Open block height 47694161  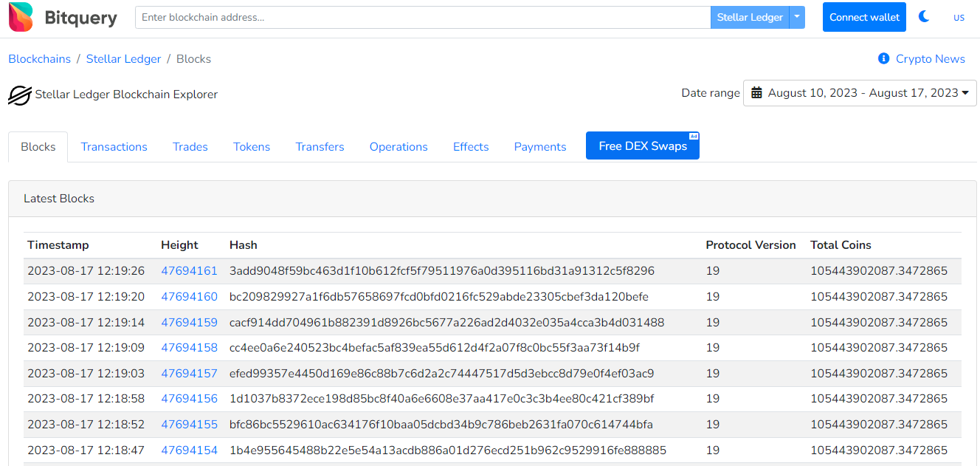190,271
